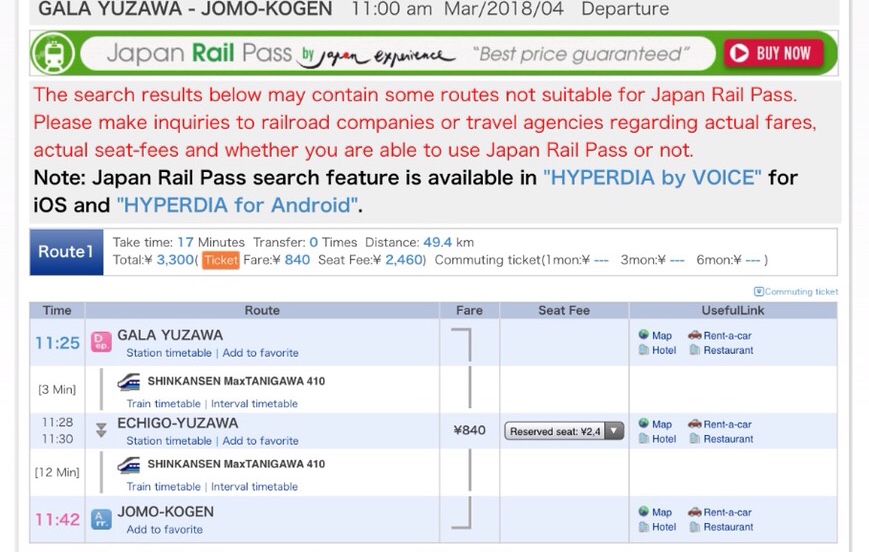Open Train timetable for the 3 Min segment
This screenshot has height=552, width=869.
point(163,403)
